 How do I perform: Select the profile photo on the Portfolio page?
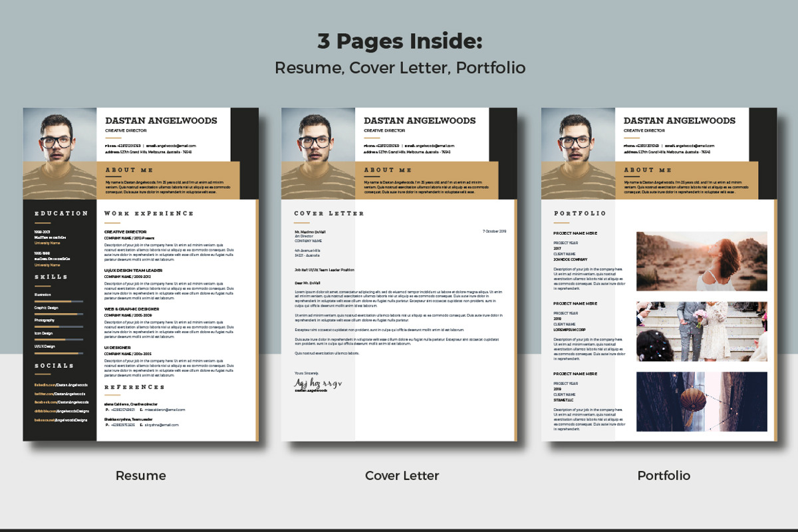(x=578, y=153)
